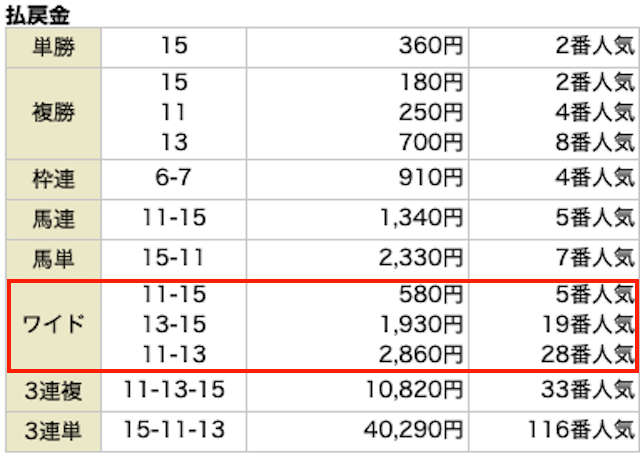Select the 2,860円 wide payout
Viewport: 640px width, 456px height.
coord(421,354)
